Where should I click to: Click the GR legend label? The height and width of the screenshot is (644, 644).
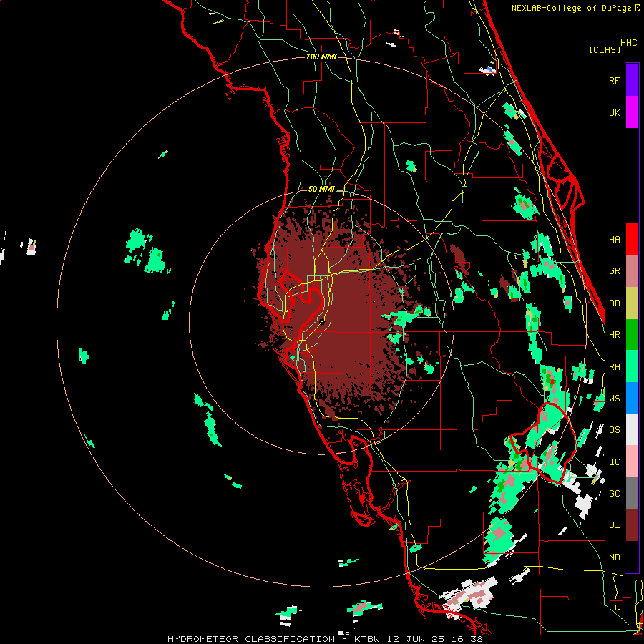pyautogui.click(x=614, y=271)
